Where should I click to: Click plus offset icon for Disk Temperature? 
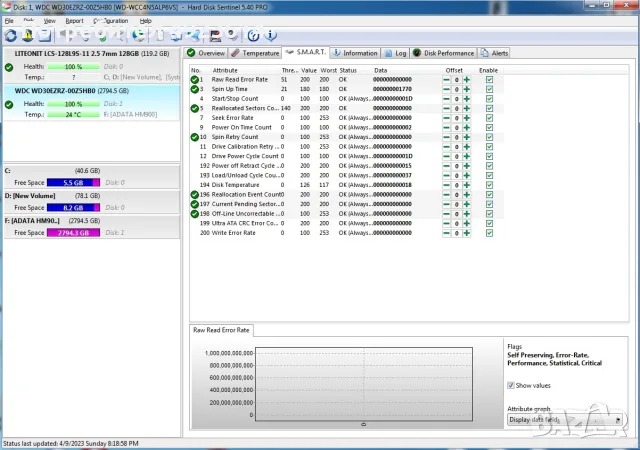click(467, 185)
